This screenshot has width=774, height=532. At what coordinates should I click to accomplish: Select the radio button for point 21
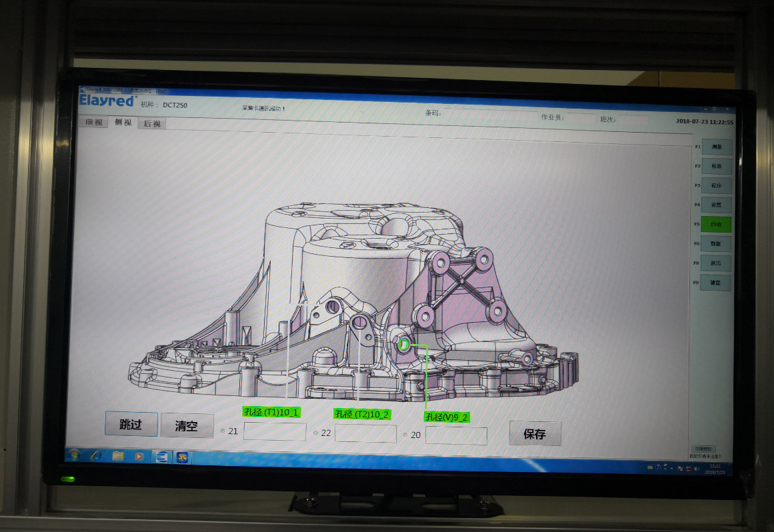tap(223, 431)
